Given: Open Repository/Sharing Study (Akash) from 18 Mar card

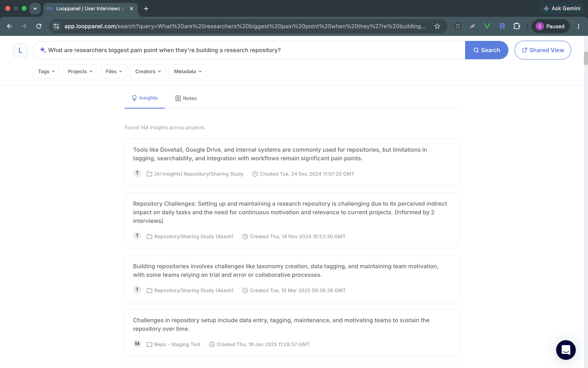Looking at the screenshot, I should pyautogui.click(x=194, y=291).
